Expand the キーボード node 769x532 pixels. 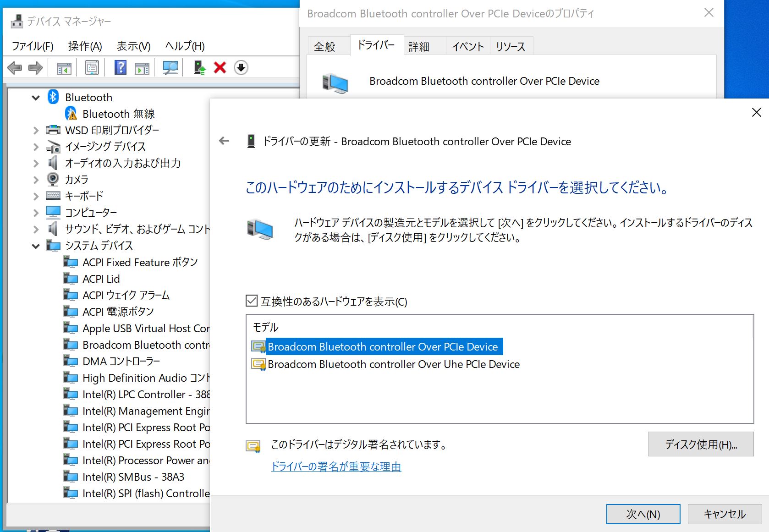coord(36,197)
